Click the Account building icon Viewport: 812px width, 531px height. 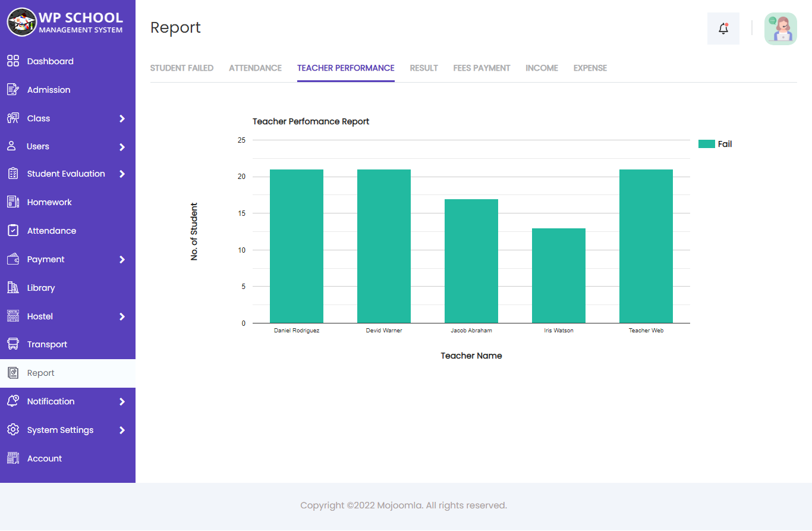click(13, 458)
